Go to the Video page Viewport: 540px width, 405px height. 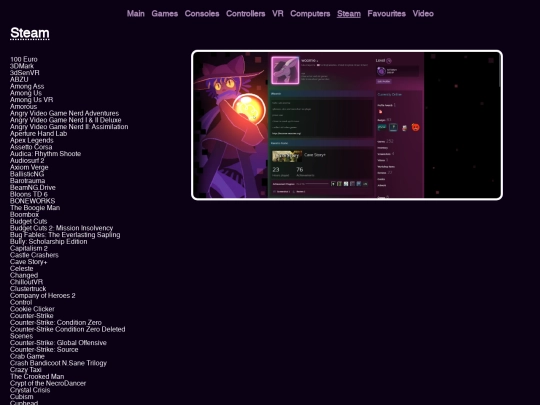[423, 14]
